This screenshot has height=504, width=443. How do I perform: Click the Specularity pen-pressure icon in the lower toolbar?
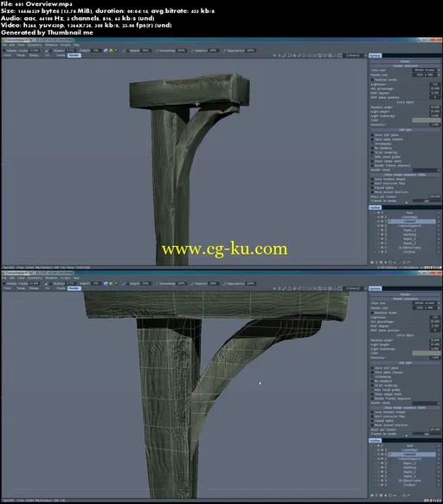225,283
